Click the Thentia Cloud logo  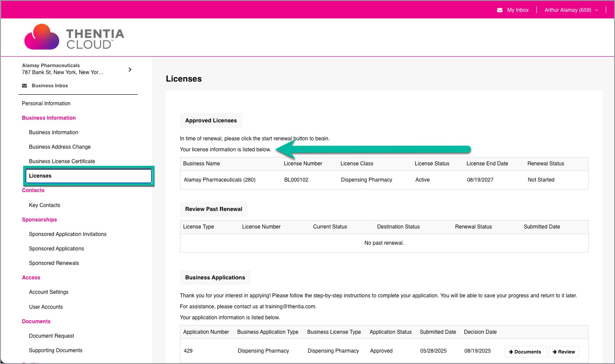pos(74,37)
